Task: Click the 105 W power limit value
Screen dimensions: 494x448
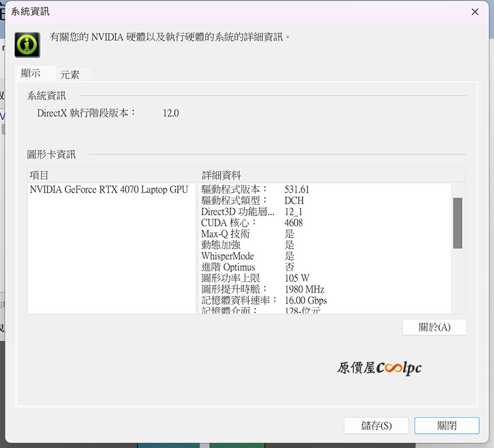Action: tap(297, 278)
